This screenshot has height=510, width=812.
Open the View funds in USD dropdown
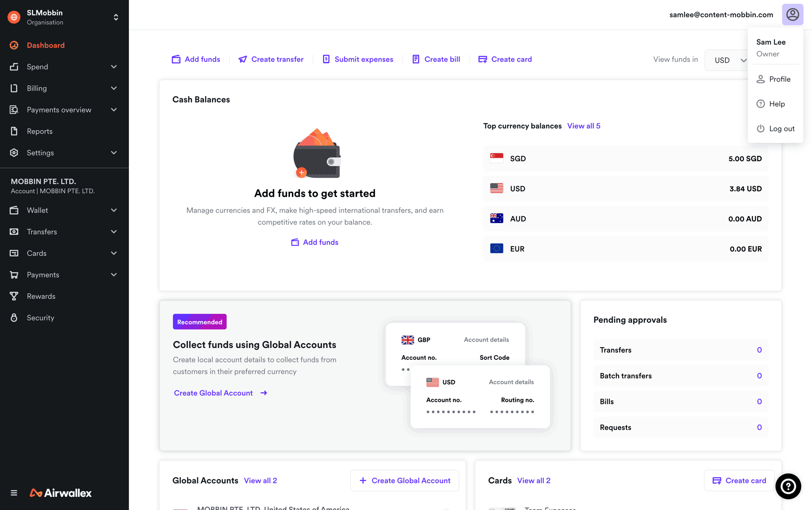(x=727, y=60)
